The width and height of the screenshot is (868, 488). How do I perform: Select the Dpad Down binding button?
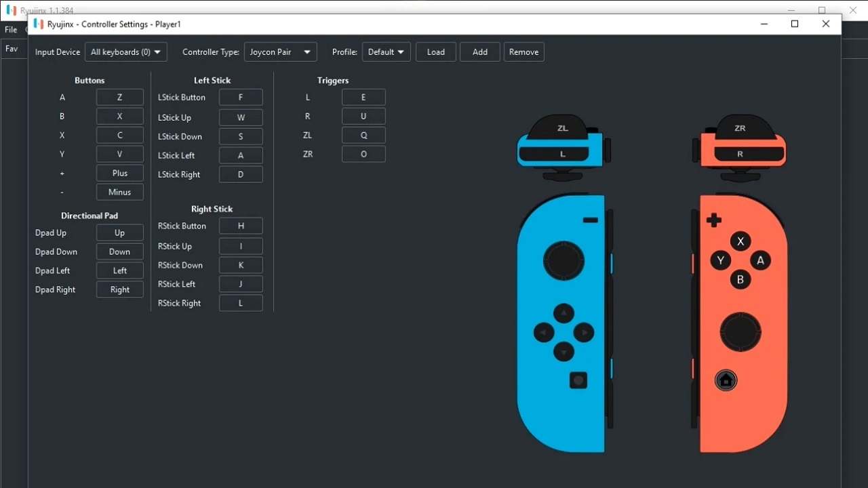tap(120, 252)
